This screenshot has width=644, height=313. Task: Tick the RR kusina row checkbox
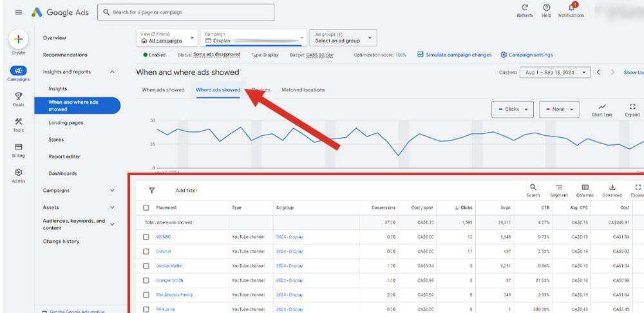click(x=146, y=309)
